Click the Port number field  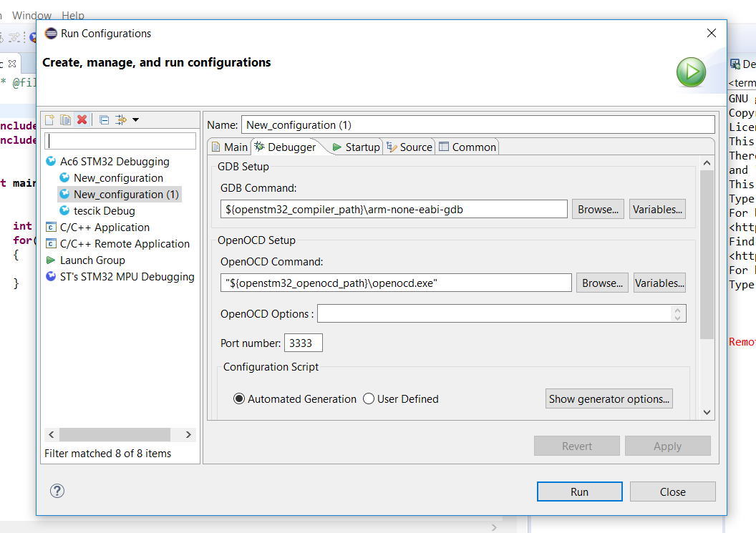[304, 343]
